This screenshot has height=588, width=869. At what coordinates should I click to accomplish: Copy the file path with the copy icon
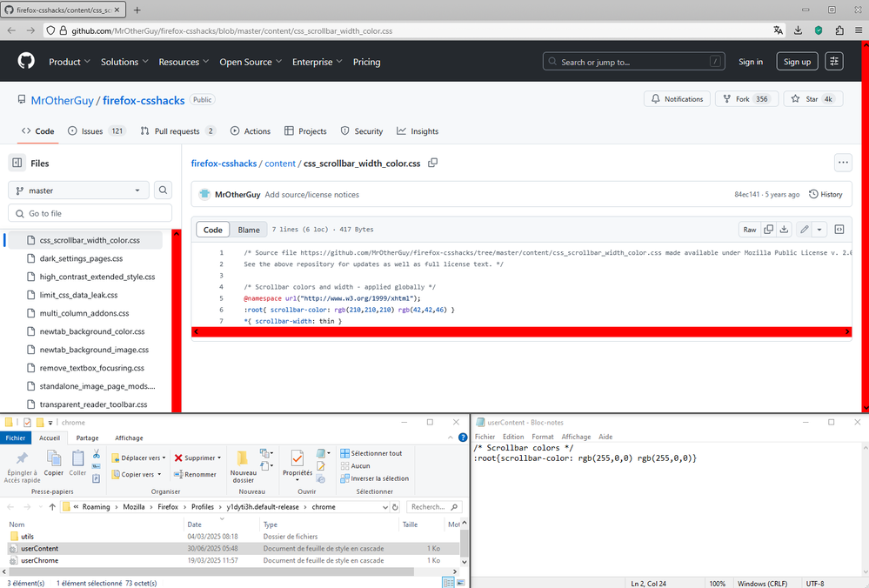tap(433, 163)
